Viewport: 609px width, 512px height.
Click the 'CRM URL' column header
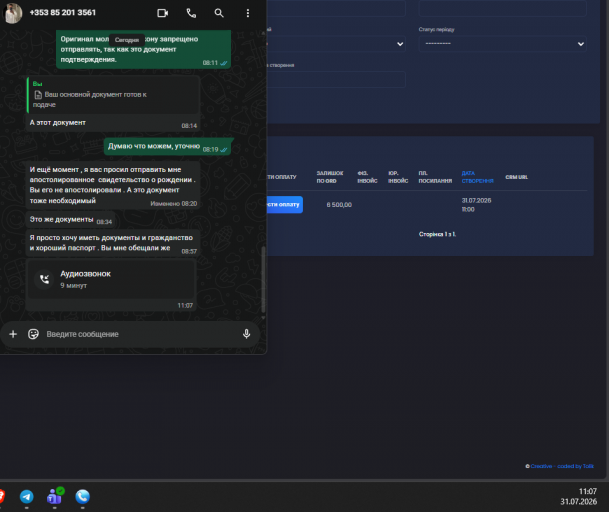pos(517,177)
